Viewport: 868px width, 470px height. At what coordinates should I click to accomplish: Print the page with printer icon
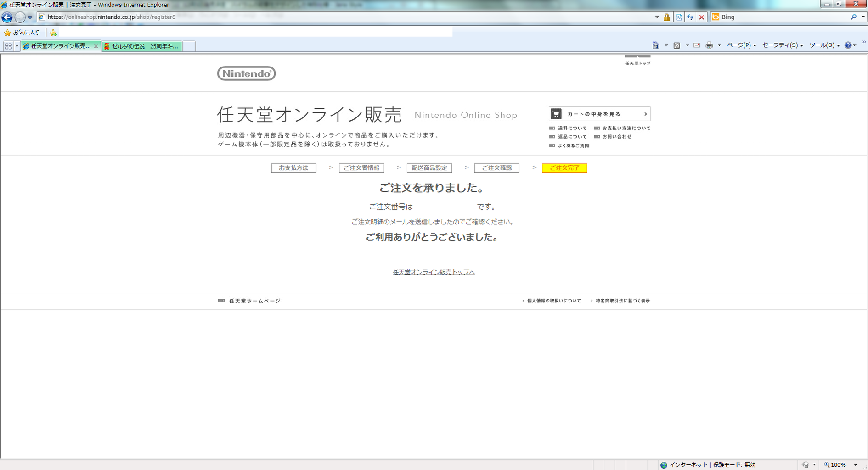[709, 45]
